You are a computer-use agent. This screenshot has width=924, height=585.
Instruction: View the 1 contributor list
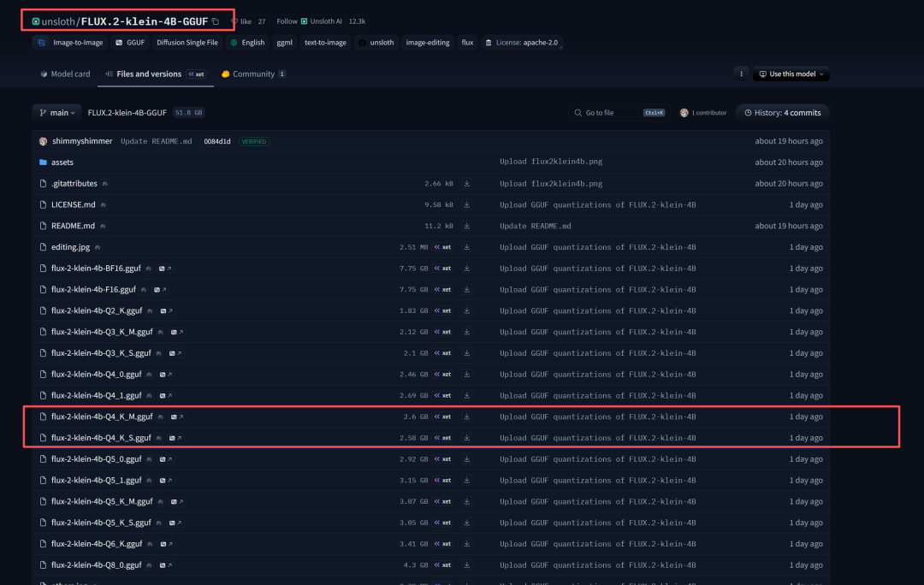pyautogui.click(x=703, y=113)
